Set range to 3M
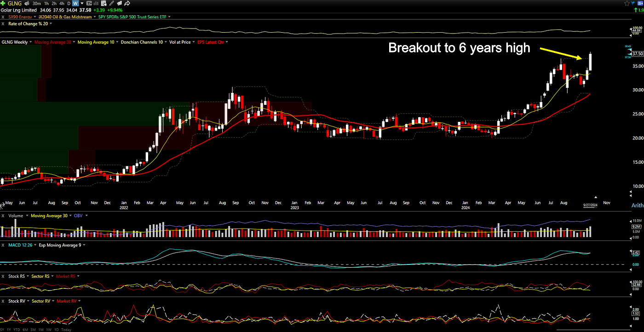644x332 pixels. click(33, 330)
